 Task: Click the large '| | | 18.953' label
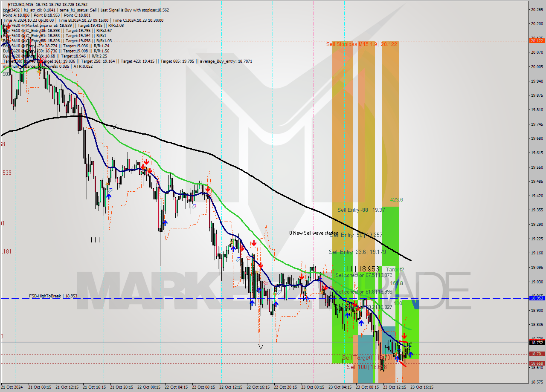[363, 269]
